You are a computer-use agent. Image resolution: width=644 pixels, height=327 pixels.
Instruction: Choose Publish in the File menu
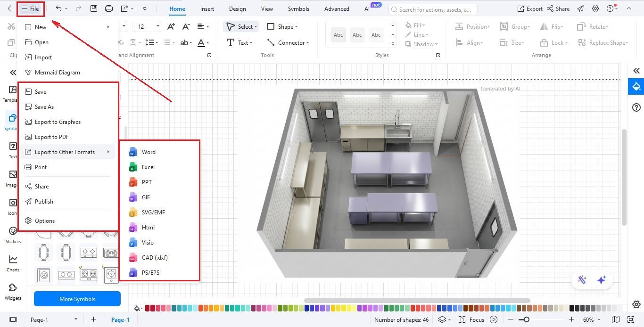pos(68,201)
